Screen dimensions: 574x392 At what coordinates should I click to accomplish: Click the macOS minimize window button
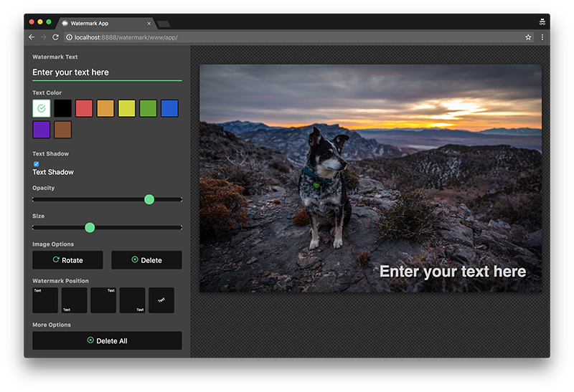click(x=40, y=22)
